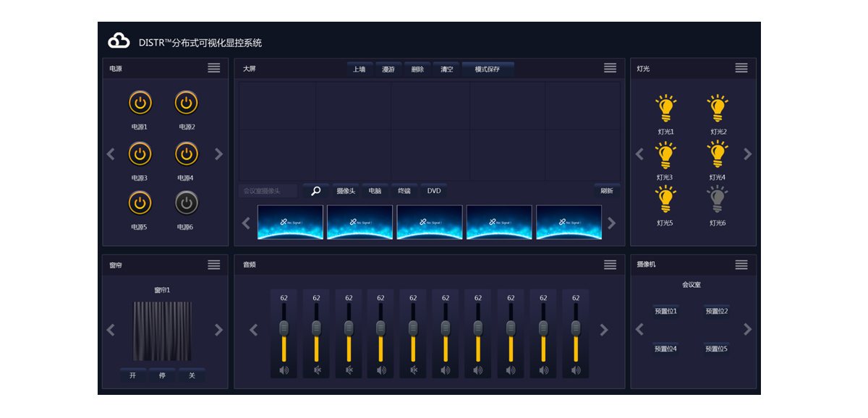The image size is (868, 418).
Task: Click the 模式保存 button
Action: click(x=487, y=69)
